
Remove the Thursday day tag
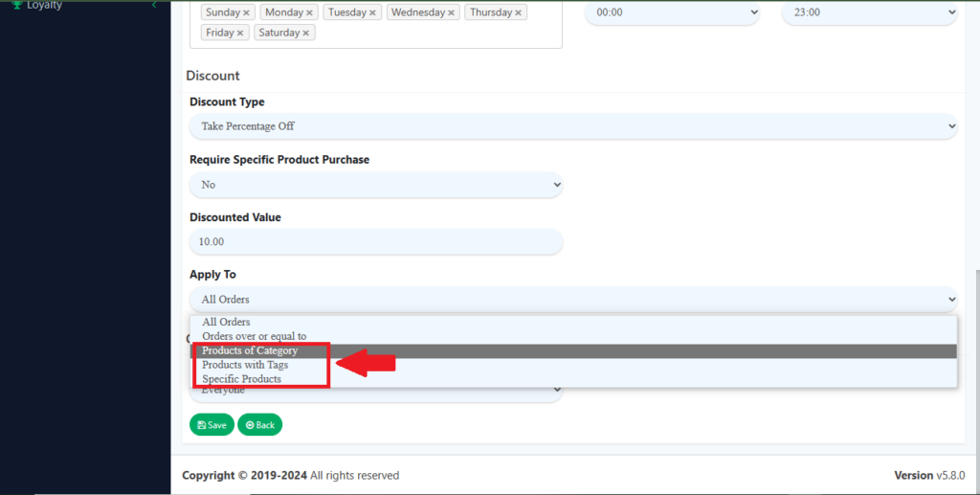(519, 13)
